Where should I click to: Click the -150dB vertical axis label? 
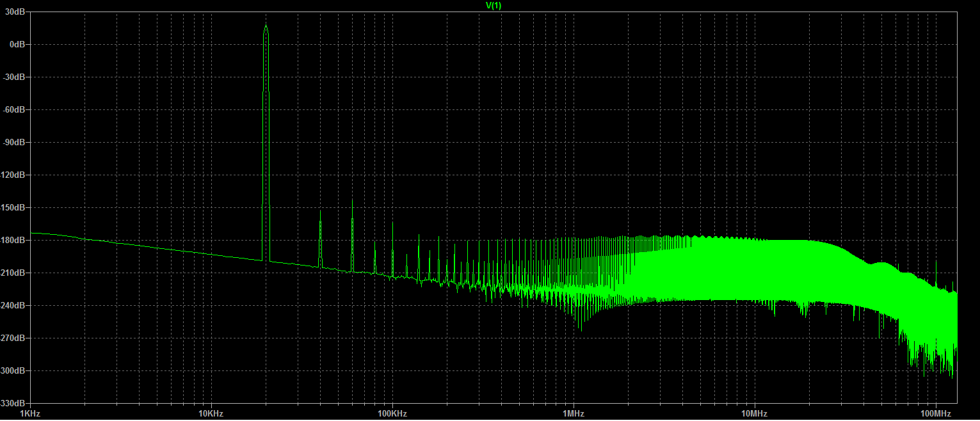pyautogui.click(x=13, y=207)
